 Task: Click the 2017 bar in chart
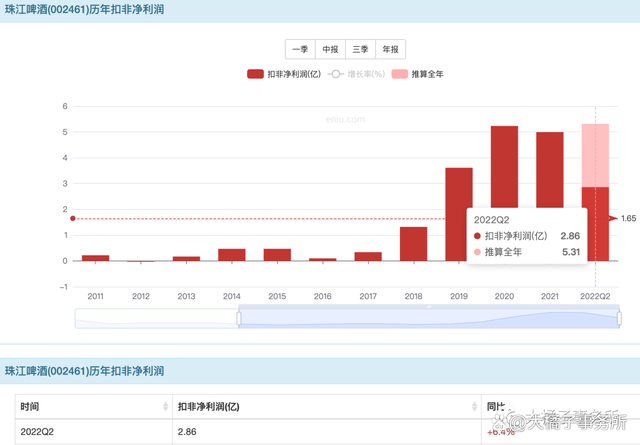368,256
